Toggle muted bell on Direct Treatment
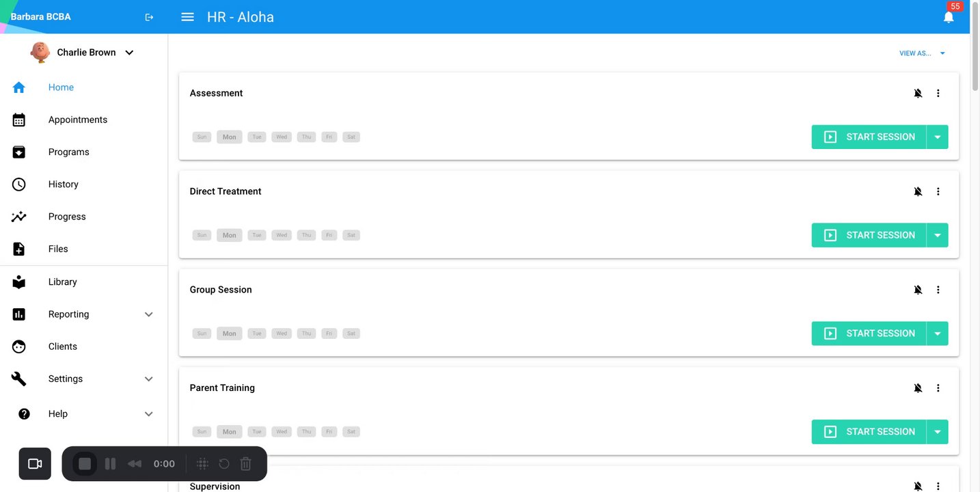This screenshot has width=980, height=492. pyautogui.click(x=918, y=191)
